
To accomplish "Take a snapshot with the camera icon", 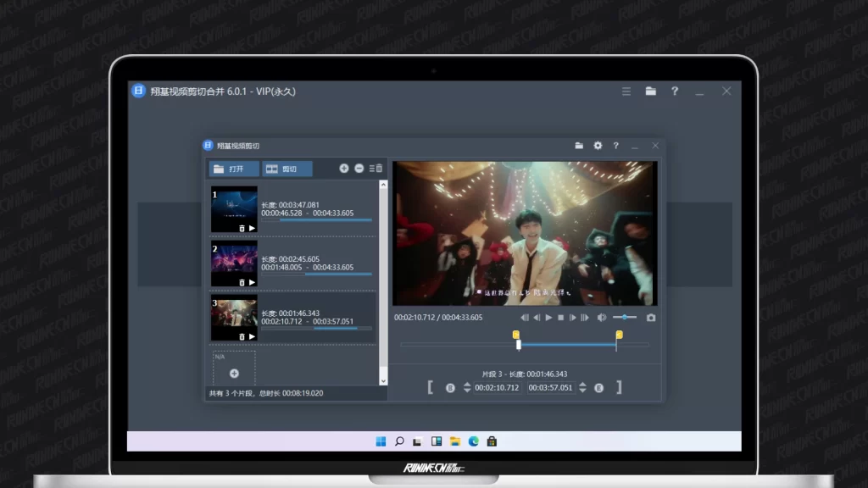I will tap(651, 318).
